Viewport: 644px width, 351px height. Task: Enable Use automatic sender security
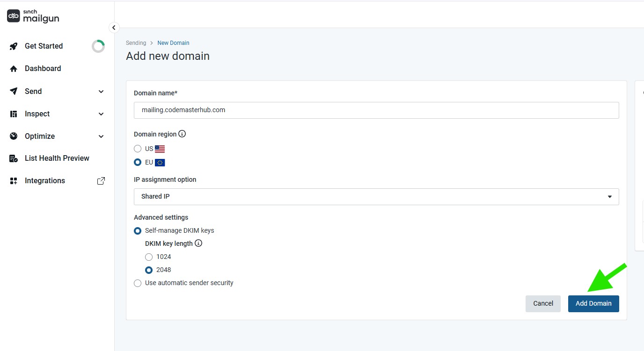(x=138, y=283)
